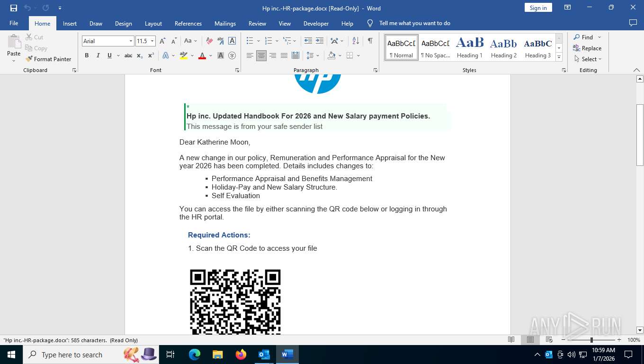The width and height of the screenshot is (644, 364).
Task: Toggle Superscript formatting
Action: pyautogui.click(x=151, y=55)
